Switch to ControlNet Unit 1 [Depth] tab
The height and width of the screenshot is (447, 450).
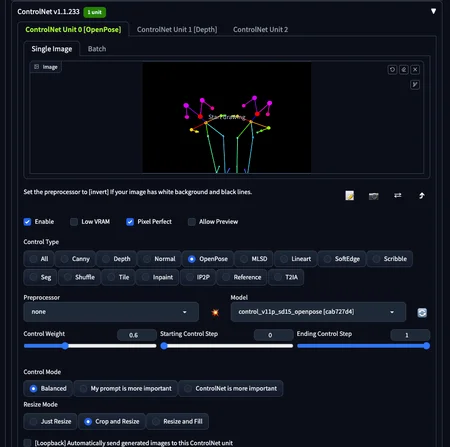[177, 29]
